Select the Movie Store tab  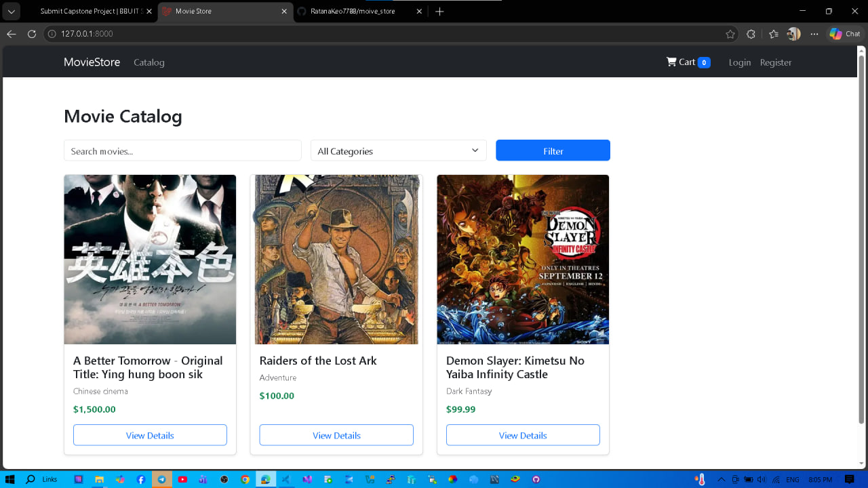226,12
